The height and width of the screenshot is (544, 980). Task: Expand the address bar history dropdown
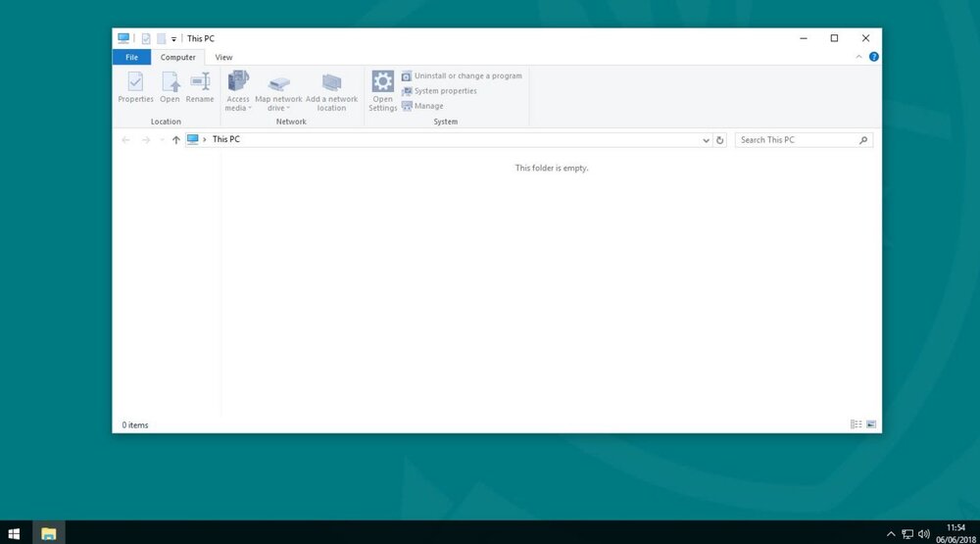point(706,140)
